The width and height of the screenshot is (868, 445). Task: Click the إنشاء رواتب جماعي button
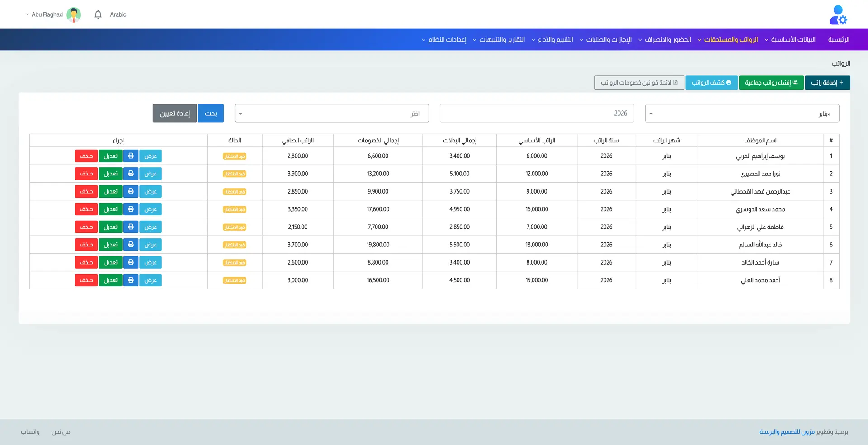[771, 83]
